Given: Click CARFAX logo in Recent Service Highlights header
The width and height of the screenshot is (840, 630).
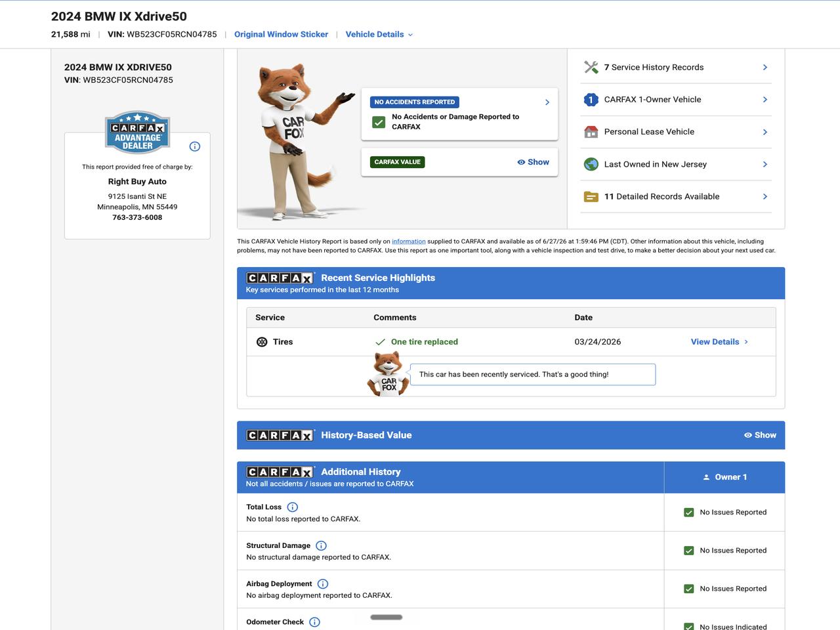Looking at the screenshot, I should pyautogui.click(x=280, y=278).
